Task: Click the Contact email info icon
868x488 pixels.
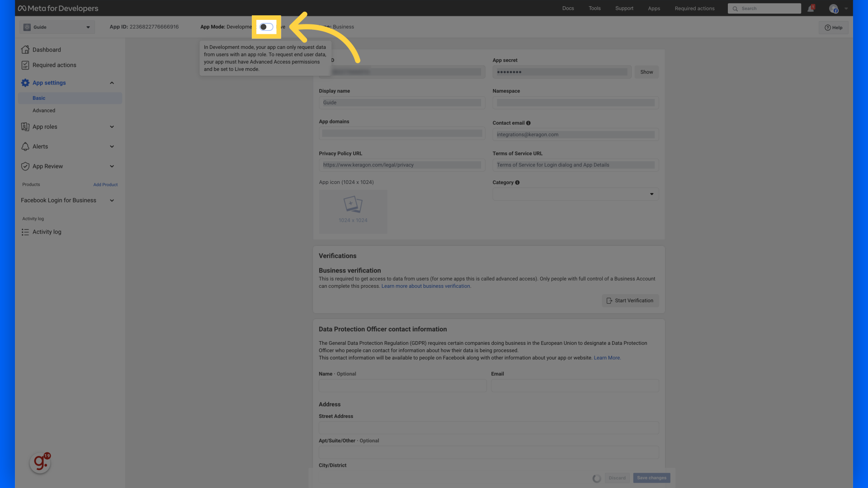Action: 528,123
